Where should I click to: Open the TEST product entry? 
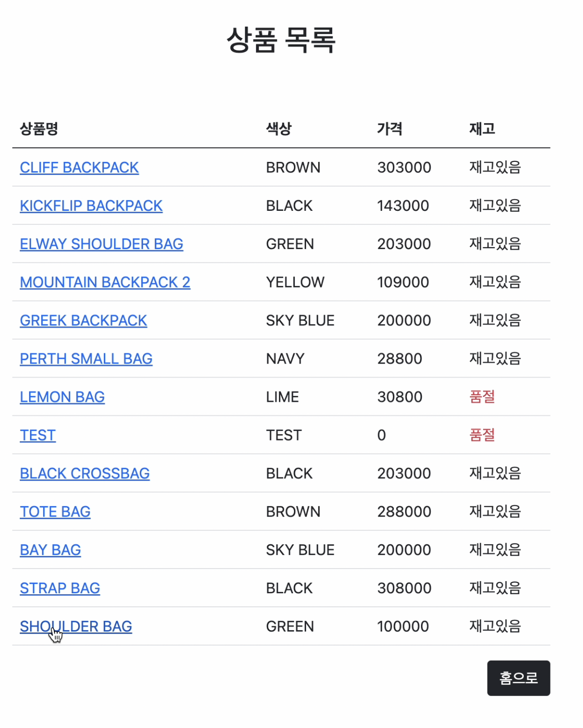point(37,435)
